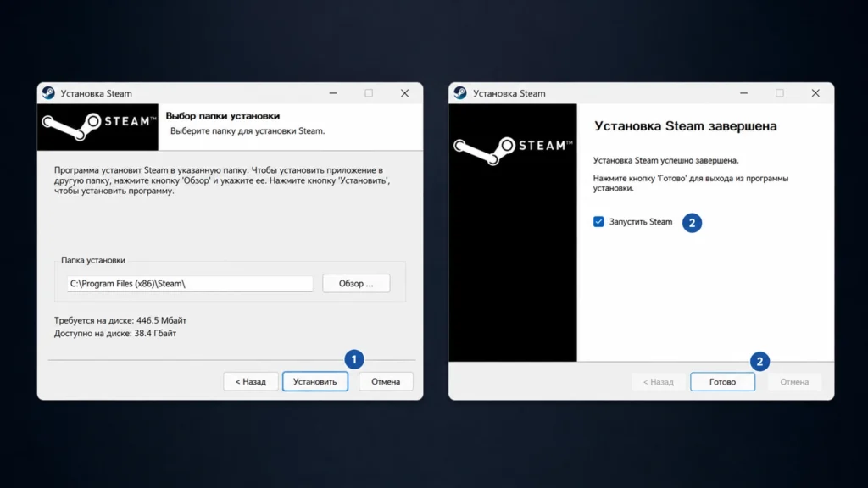Toggle the Запустить Steam checkbox
The width and height of the screenshot is (868, 488).
coord(598,222)
